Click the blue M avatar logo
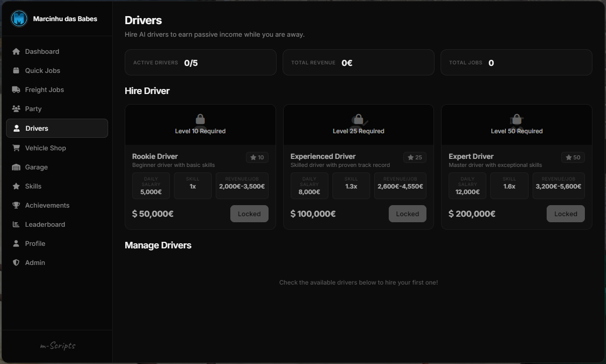This screenshot has height=364, width=606. [19, 19]
